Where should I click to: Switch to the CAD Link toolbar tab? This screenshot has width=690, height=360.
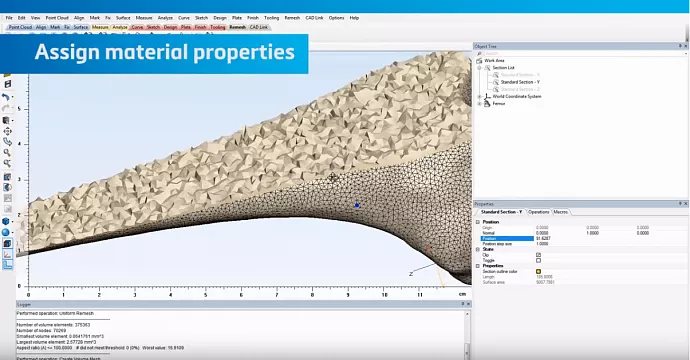click(x=259, y=27)
